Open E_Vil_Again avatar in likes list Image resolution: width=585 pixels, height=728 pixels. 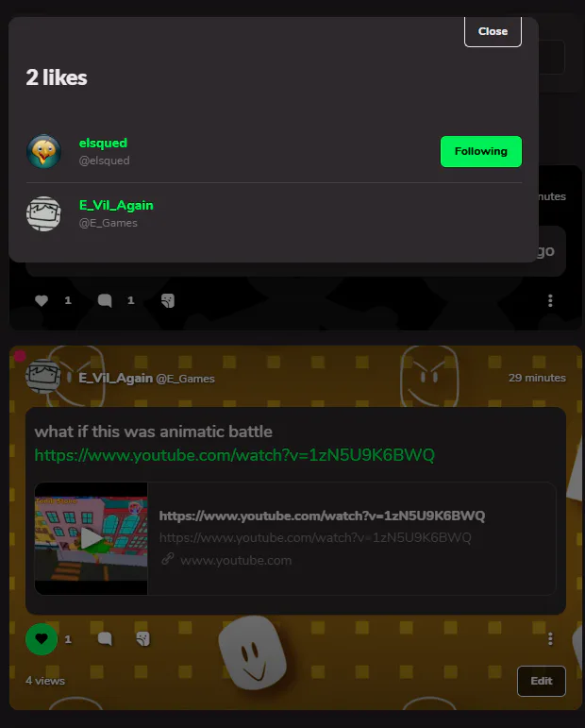[43, 213]
